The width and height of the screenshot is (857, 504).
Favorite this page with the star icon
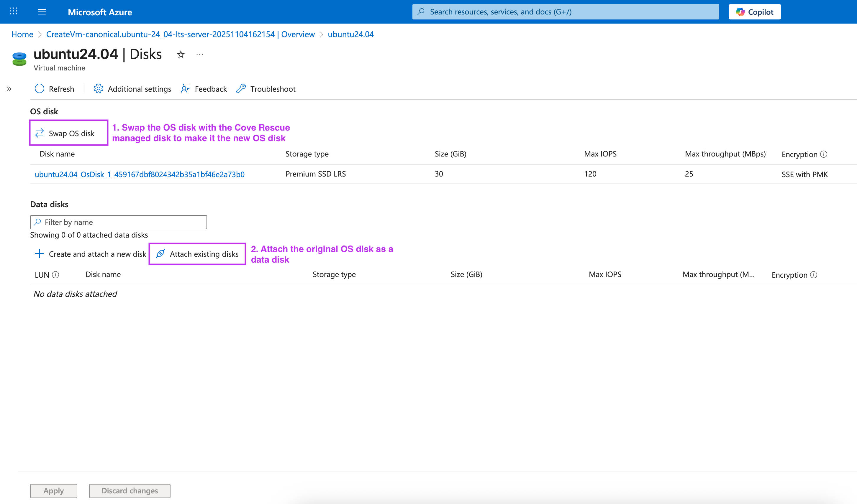[x=181, y=54]
